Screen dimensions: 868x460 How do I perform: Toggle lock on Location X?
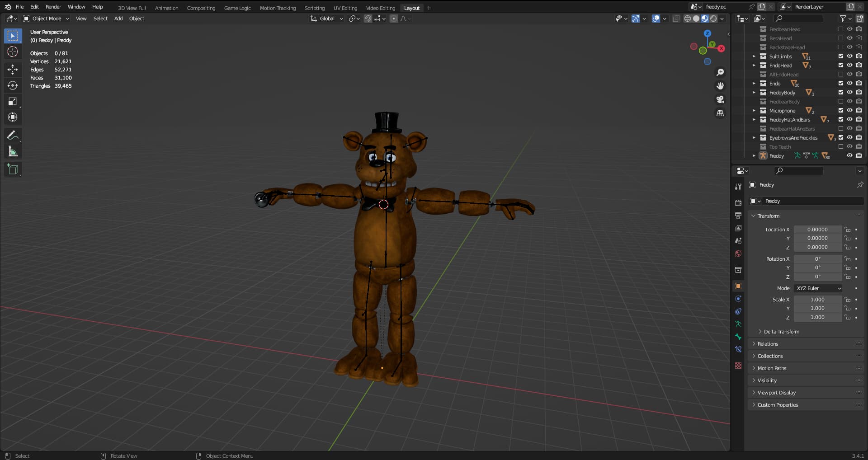pyautogui.click(x=848, y=230)
